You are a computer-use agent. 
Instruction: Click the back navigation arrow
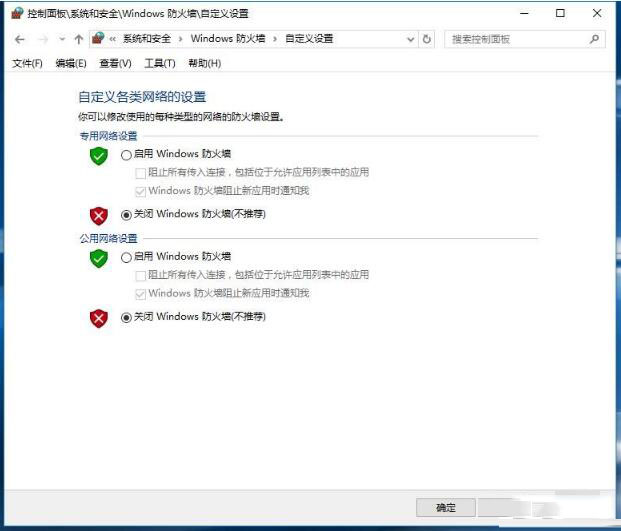point(19,39)
